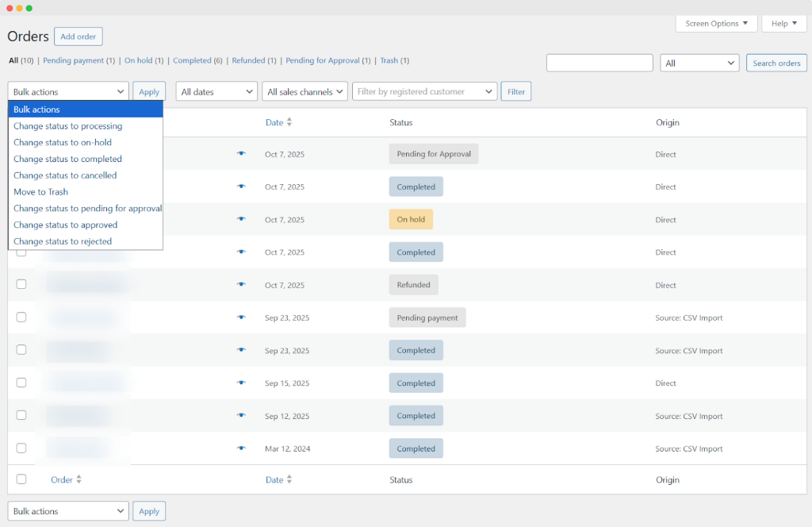Viewport: 812px width, 527px height.
Task: Click into the order search text field
Action: (x=599, y=63)
